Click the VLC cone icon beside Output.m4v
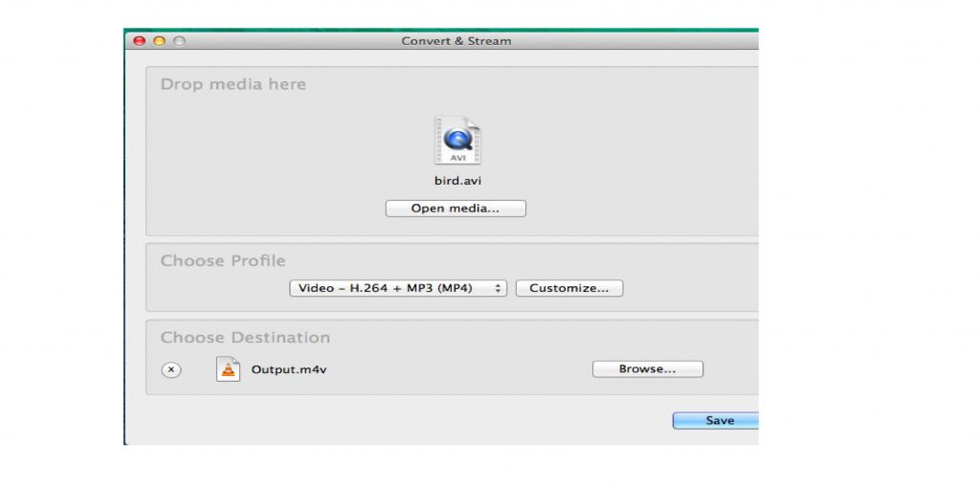980x488 pixels. click(228, 369)
